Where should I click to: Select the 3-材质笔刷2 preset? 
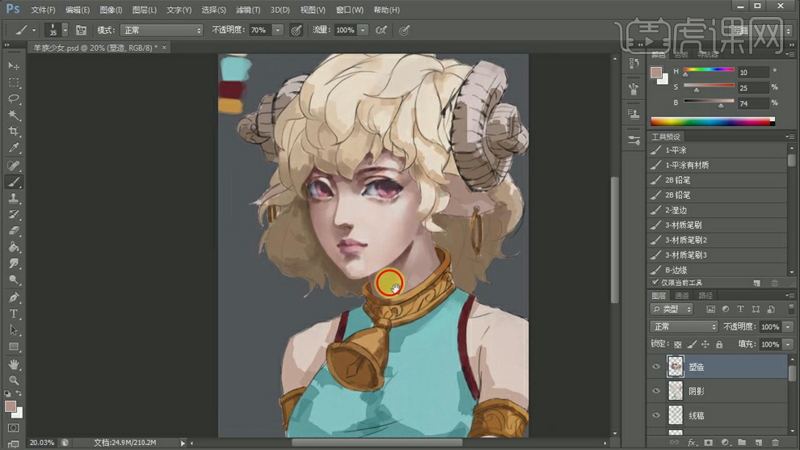pyautogui.click(x=717, y=240)
